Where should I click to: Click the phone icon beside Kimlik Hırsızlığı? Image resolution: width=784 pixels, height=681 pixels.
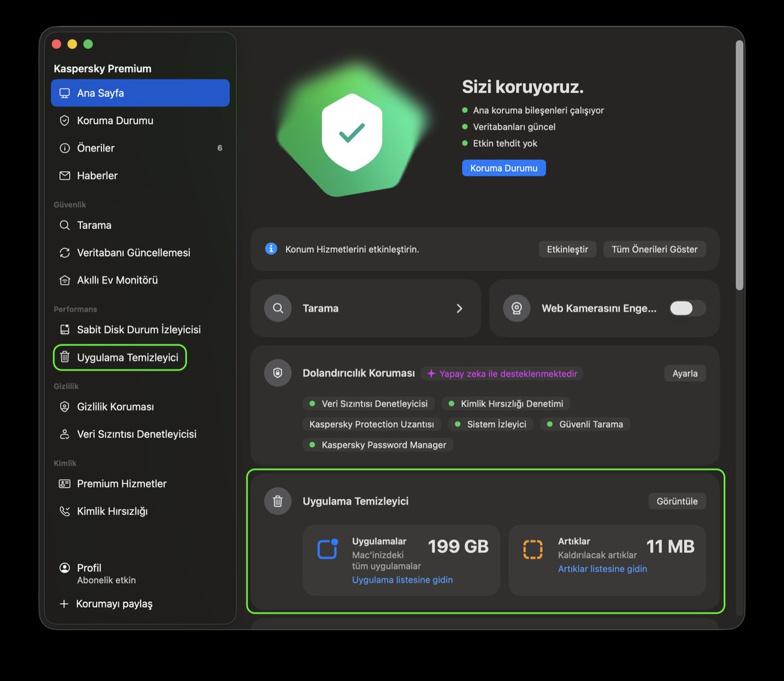[65, 511]
